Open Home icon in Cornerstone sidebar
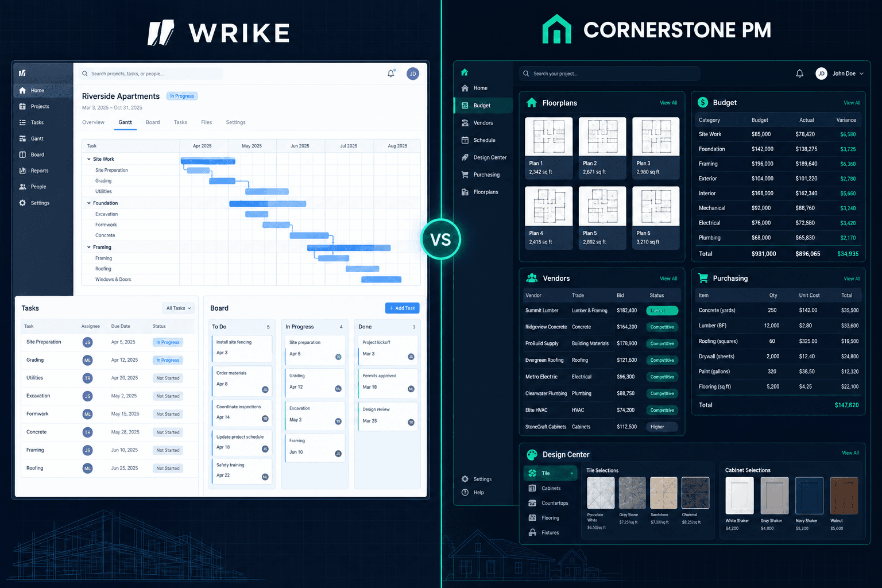The height and width of the screenshot is (588, 882). tap(465, 88)
